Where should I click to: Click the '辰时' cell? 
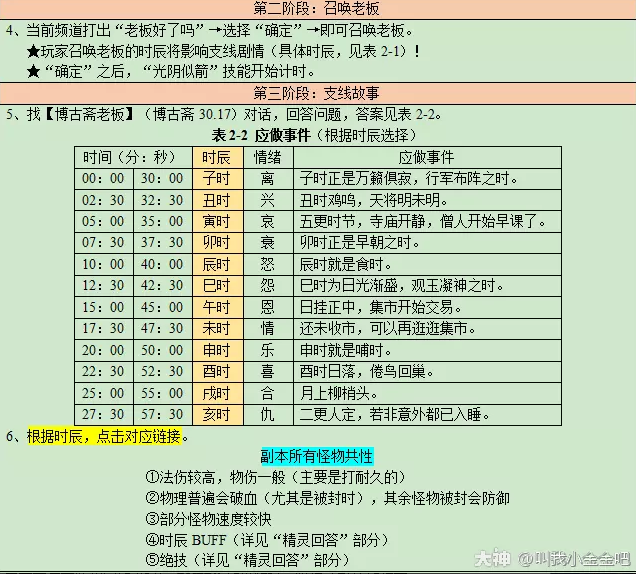tap(218, 264)
